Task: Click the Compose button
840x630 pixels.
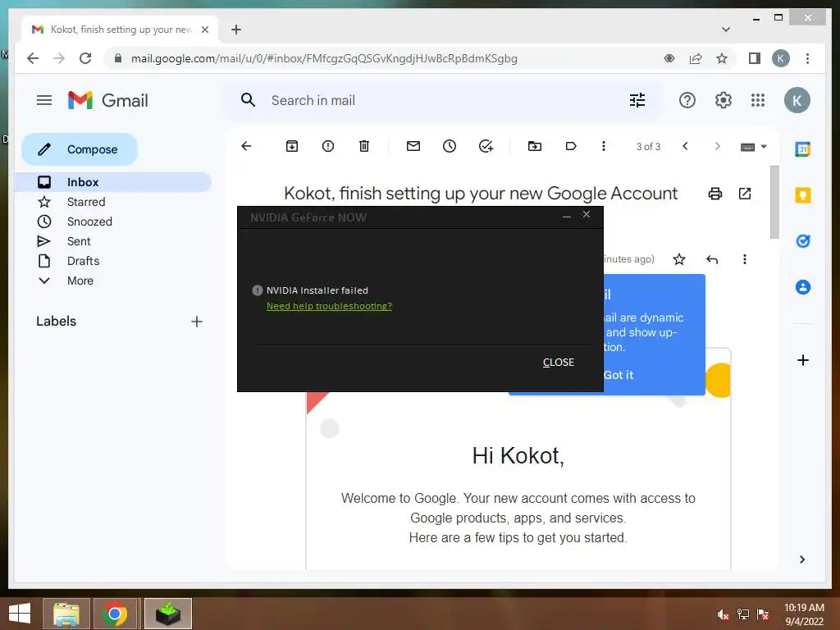Action: (80, 149)
